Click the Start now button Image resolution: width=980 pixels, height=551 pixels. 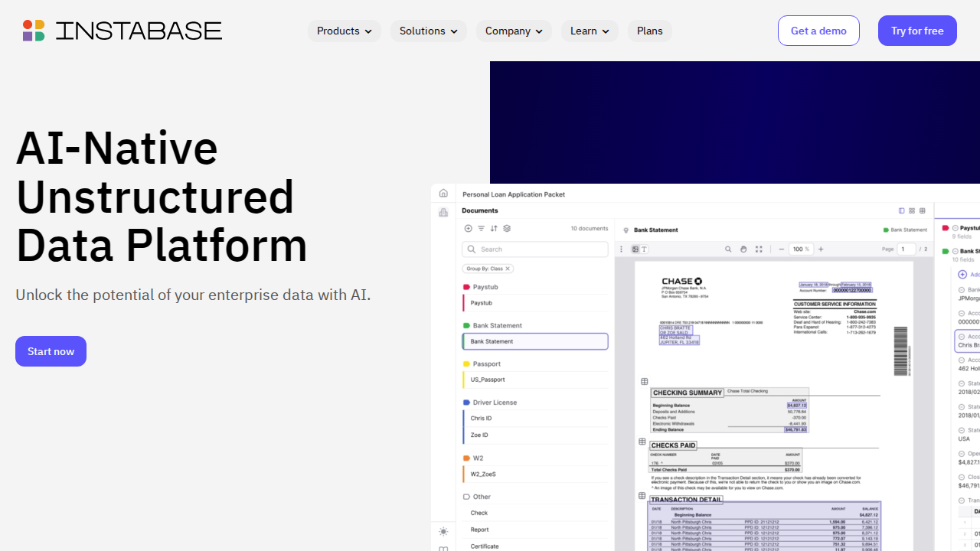(x=51, y=351)
